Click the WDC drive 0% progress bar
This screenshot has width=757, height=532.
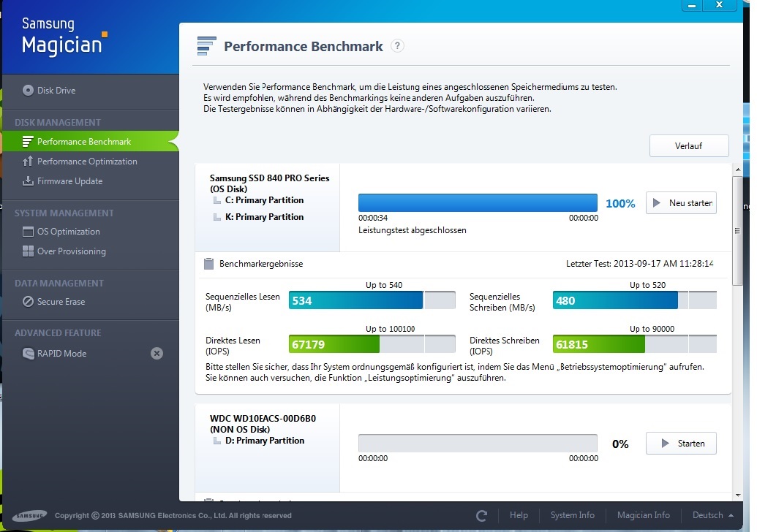pos(478,444)
